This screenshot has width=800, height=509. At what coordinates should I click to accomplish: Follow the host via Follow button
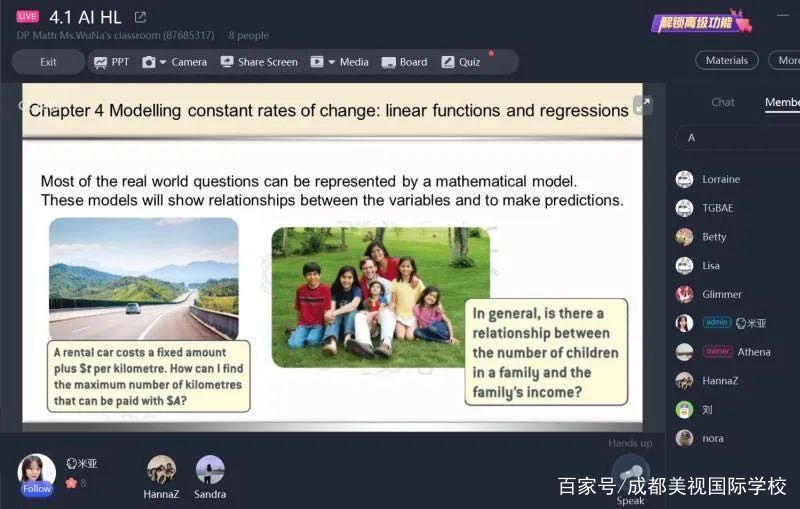point(37,489)
